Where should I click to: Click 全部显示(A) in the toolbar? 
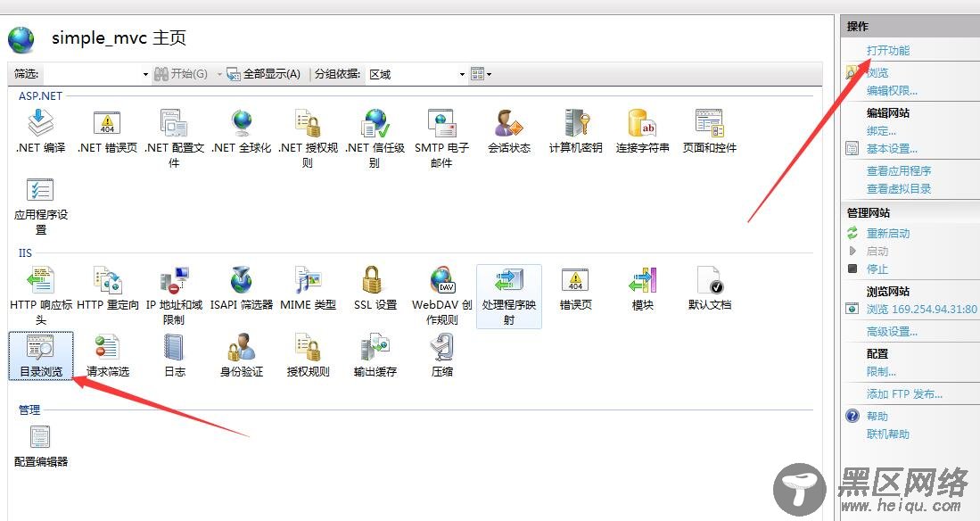pos(264,74)
